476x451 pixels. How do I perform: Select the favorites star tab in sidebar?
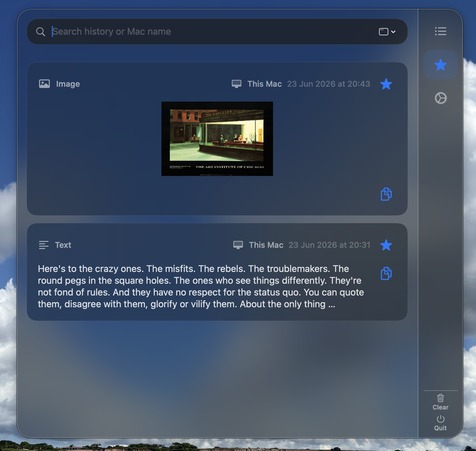coord(440,65)
